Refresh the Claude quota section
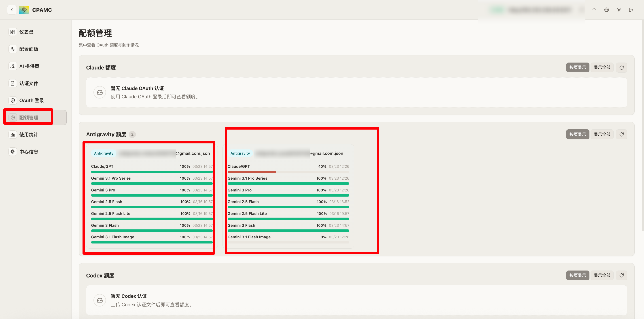Screen dimensions: 644x319 click(621, 67)
